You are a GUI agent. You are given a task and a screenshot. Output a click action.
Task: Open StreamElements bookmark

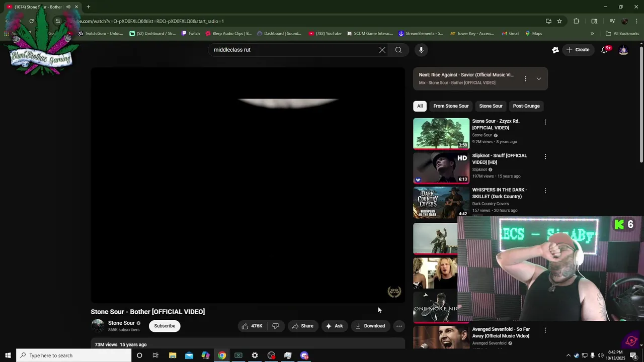pos(421,34)
